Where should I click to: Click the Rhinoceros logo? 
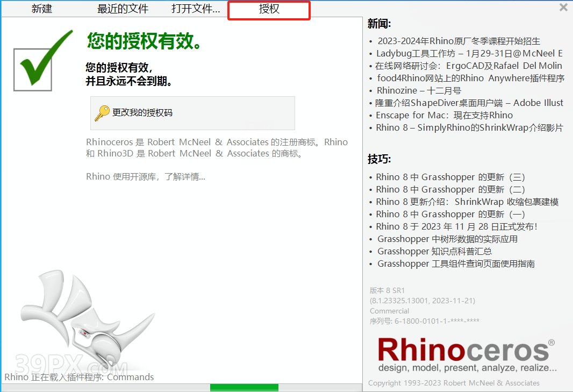click(466, 350)
